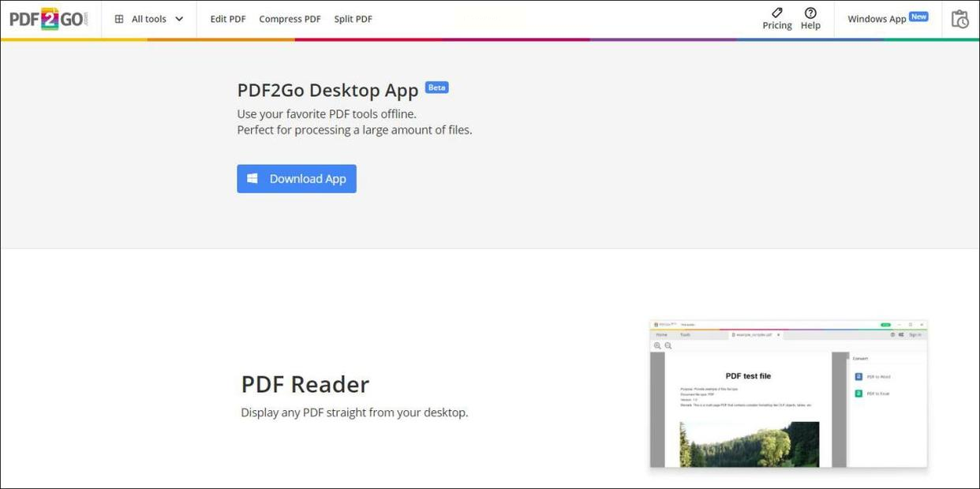Open Help question mark icon
Viewport: 980px width, 489px height.
pyautogui.click(x=810, y=13)
